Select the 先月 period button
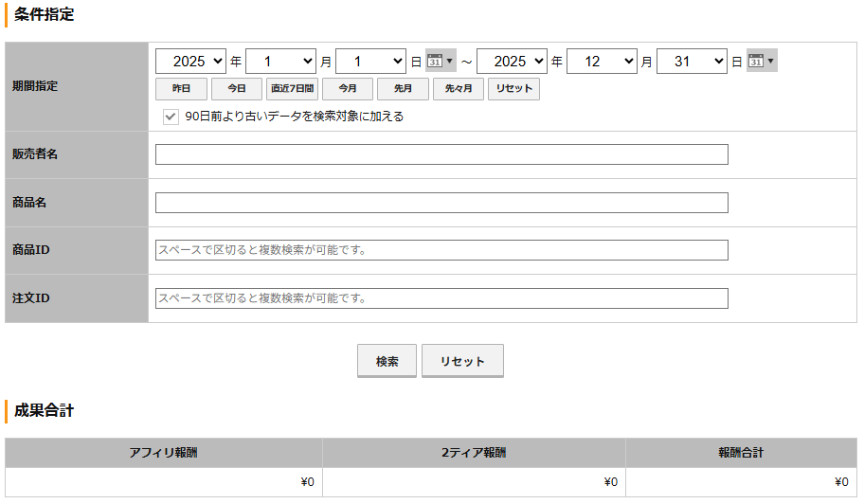The height and width of the screenshot is (504, 864). pos(403,89)
